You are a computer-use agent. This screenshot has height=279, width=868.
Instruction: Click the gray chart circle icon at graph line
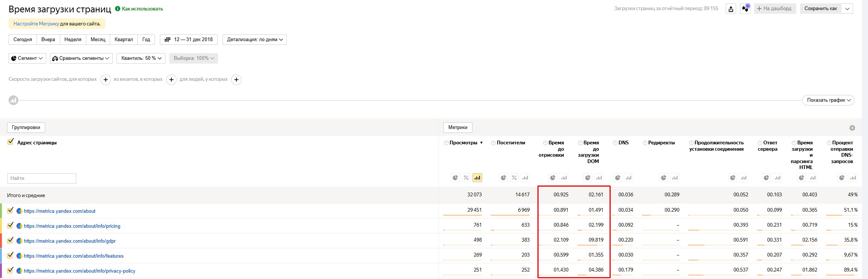(x=13, y=100)
